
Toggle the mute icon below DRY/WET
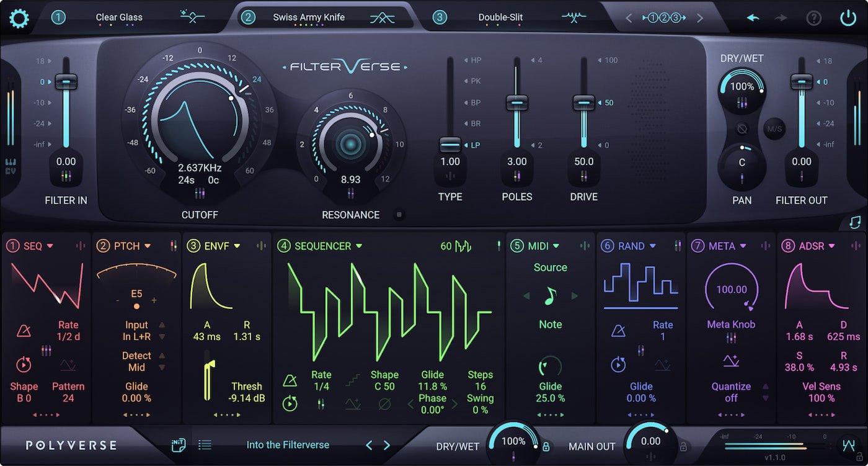[x=742, y=130]
